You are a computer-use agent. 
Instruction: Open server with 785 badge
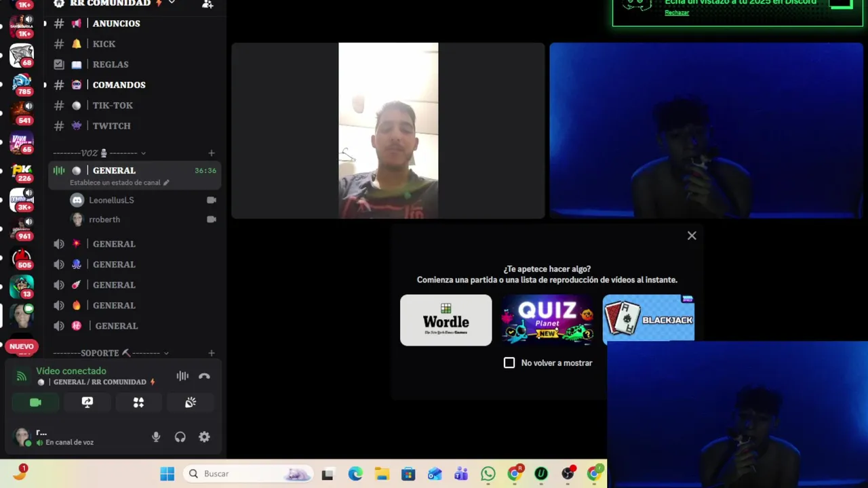[22, 83]
